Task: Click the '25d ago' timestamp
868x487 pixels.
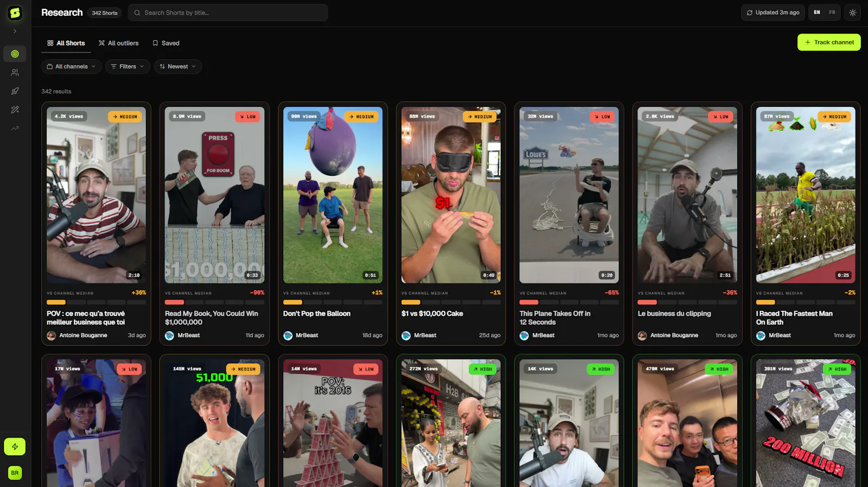Action: [489, 336]
